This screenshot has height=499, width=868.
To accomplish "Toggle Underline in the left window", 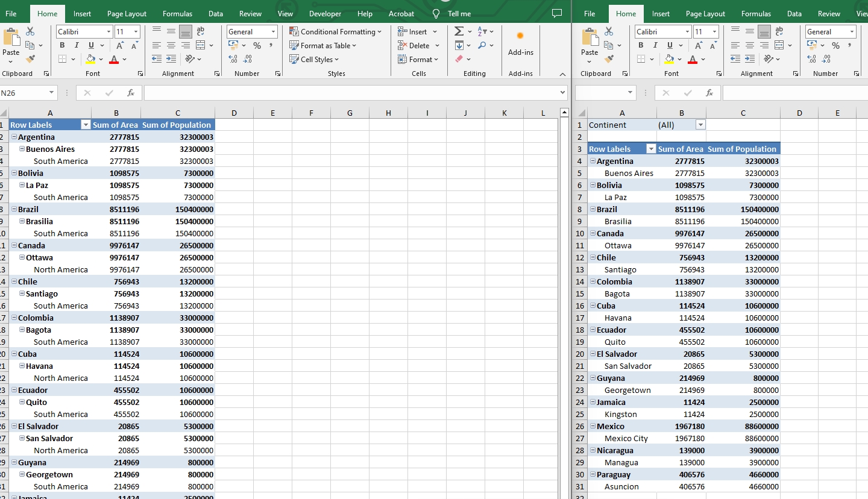I will [x=91, y=45].
